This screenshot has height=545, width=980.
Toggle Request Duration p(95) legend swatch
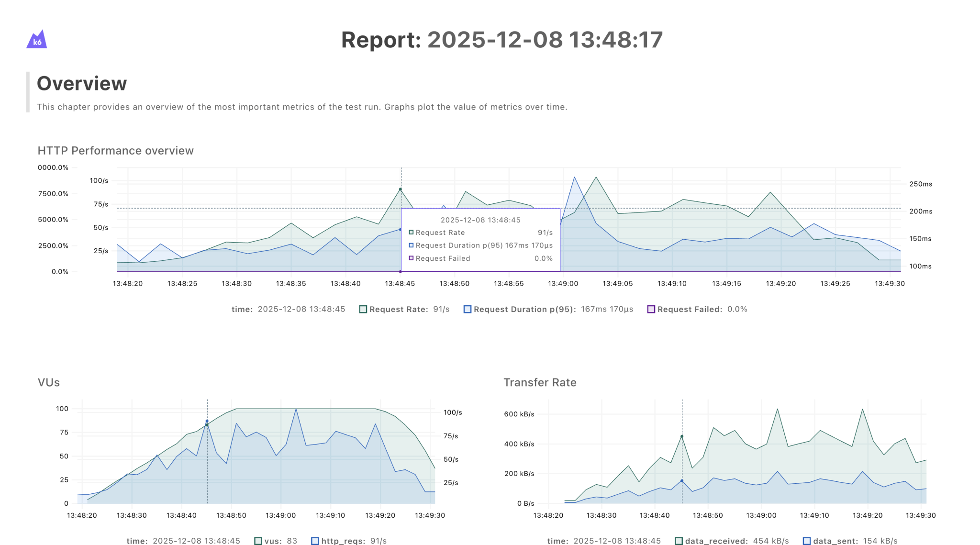point(468,310)
